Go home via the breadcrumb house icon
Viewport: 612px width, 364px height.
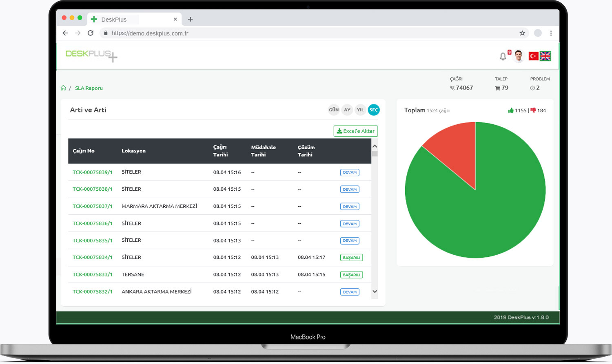click(x=63, y=88)
